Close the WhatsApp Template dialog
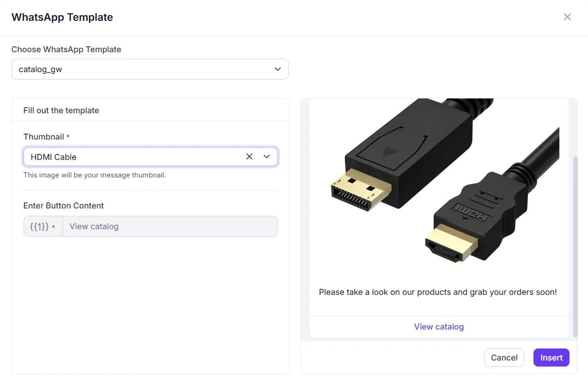The width and height of the screenshot is (588, 385). pos(567,17)
